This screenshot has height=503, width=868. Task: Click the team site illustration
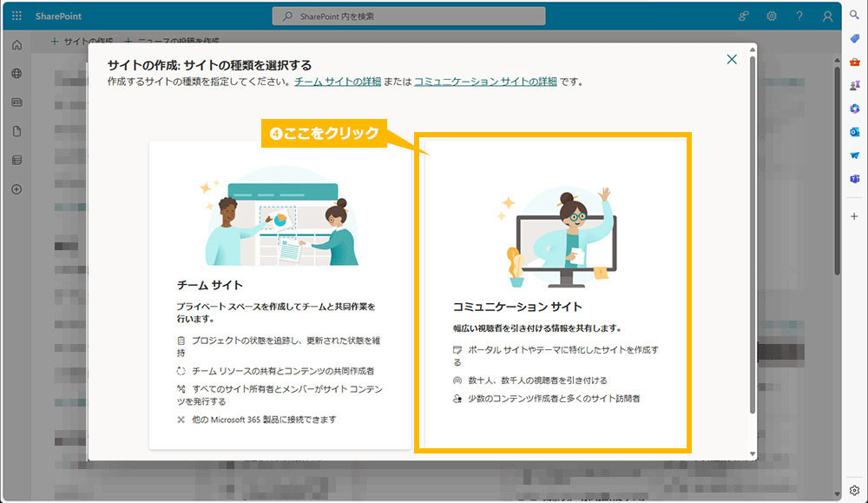(x=280, y=216)
